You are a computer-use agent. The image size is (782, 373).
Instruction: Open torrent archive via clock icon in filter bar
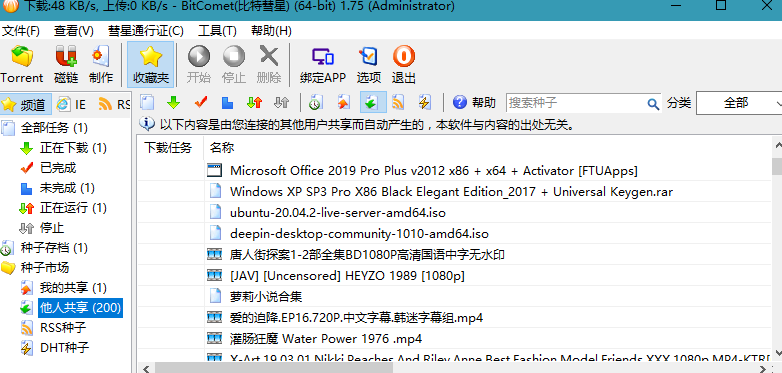(x=315, y=103)
